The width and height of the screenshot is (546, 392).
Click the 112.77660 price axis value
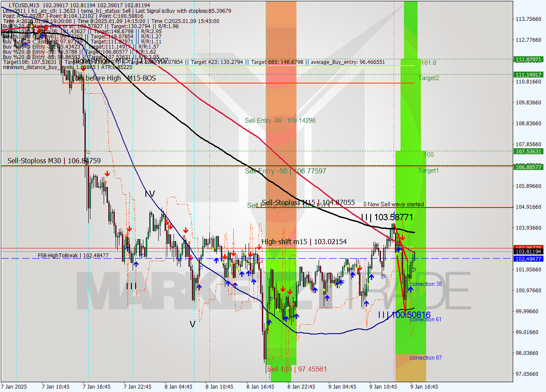tap(529, 40)
